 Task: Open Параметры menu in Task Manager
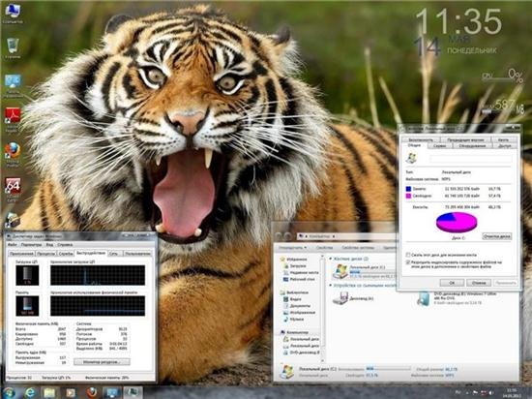coord(31,244)
